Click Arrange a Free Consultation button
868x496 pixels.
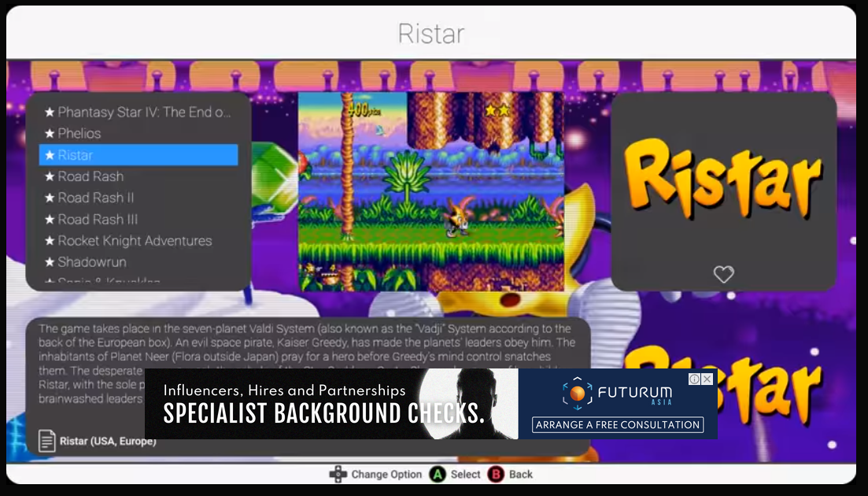618,425
